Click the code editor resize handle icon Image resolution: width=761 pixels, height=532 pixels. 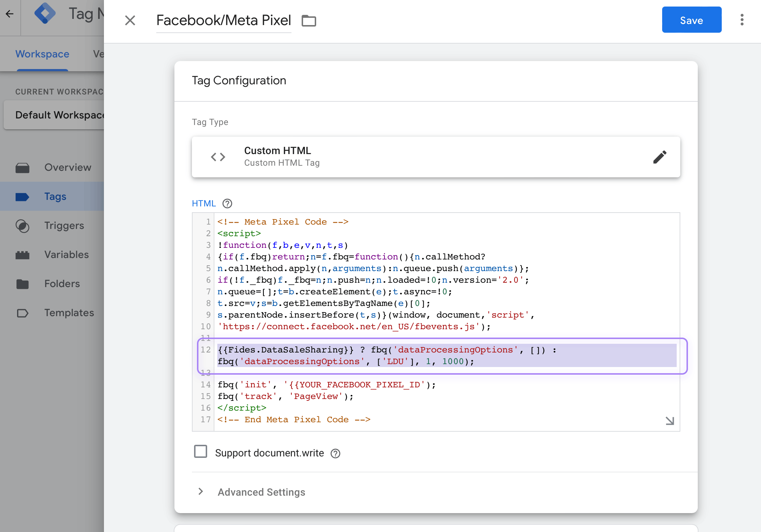pos(670,421)
